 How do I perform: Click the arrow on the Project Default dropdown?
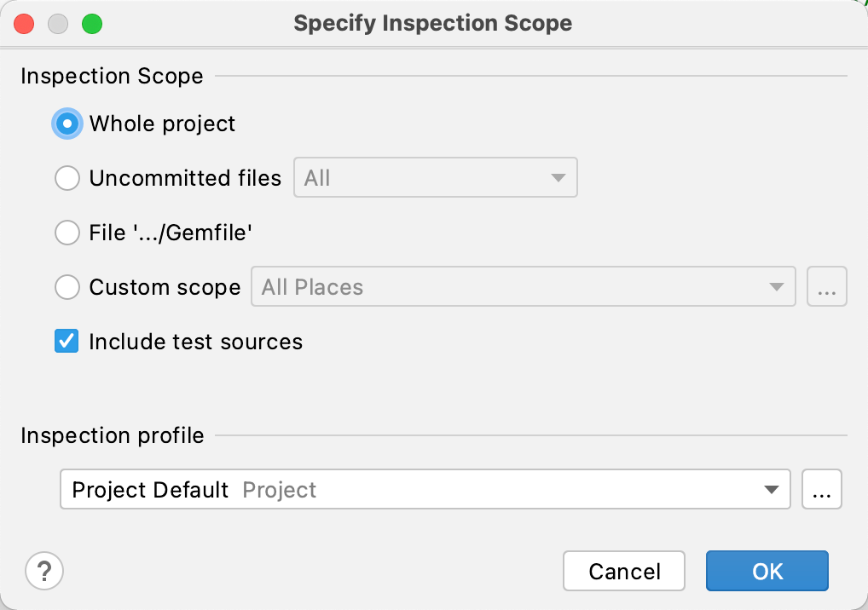point(772,489)
